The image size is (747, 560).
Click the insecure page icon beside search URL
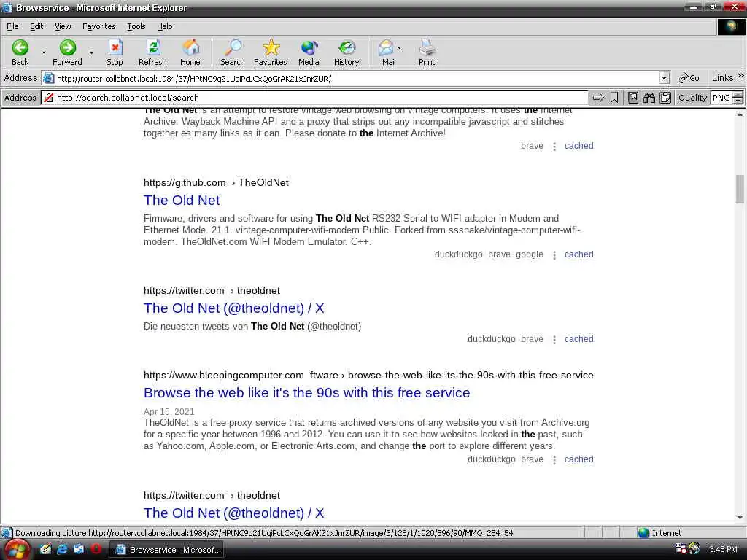pyautogui.click(x=49, y=98)
